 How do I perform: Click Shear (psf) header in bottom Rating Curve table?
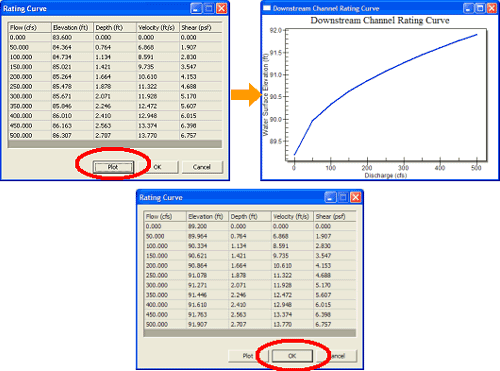point(335,217)
